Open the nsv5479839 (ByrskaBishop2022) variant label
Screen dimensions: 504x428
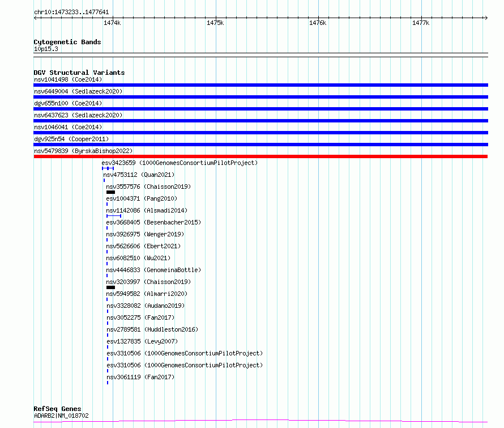click(x=83, y=151)
